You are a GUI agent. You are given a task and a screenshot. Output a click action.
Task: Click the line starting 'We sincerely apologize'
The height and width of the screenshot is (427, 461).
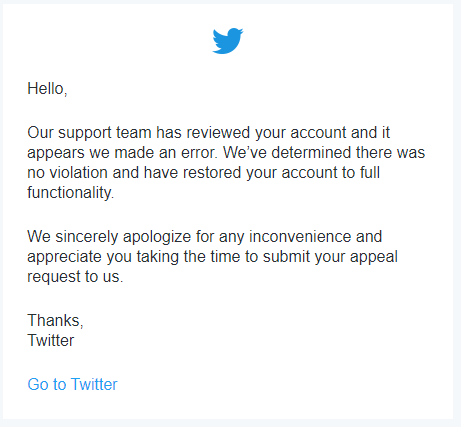(x=205, y=237)
